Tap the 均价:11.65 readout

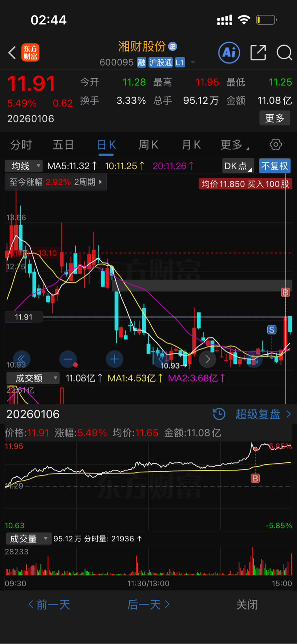click(x=135, y=433)
